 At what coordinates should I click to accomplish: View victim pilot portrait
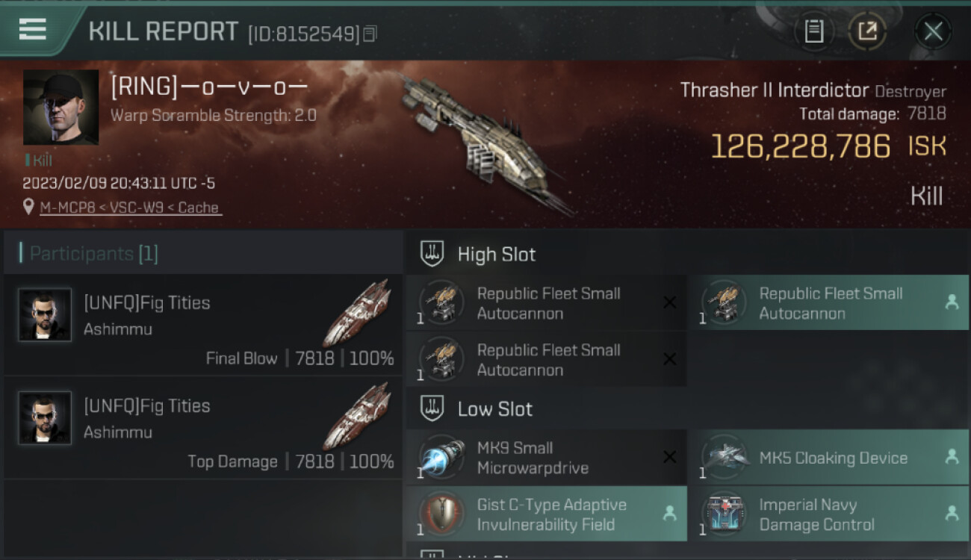click(x=61, y=108)
